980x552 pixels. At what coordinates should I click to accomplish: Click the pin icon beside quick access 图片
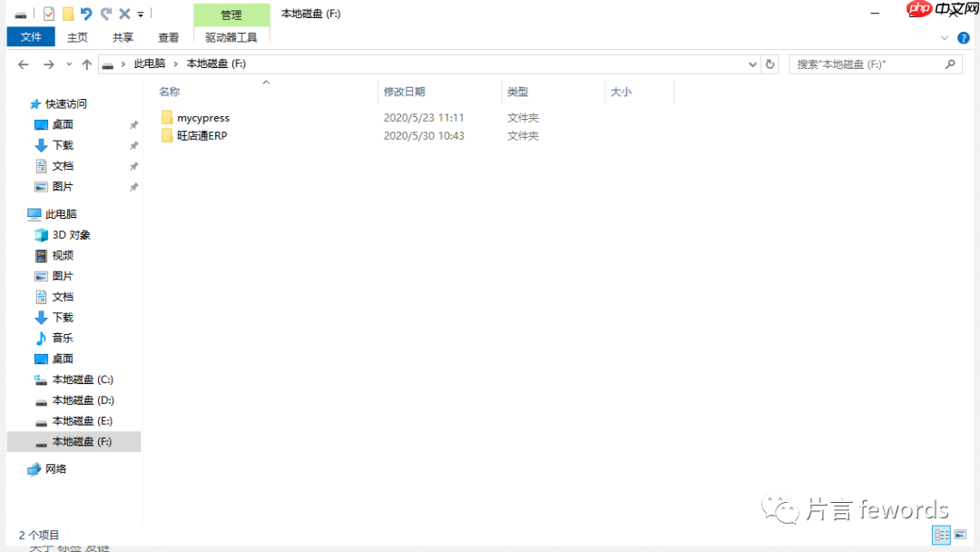coord(133,187)
